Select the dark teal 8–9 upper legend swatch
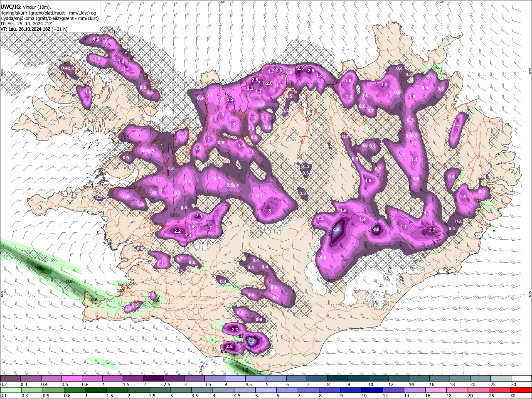This screenshot has height=399, width=532. [x=337, y=379]
